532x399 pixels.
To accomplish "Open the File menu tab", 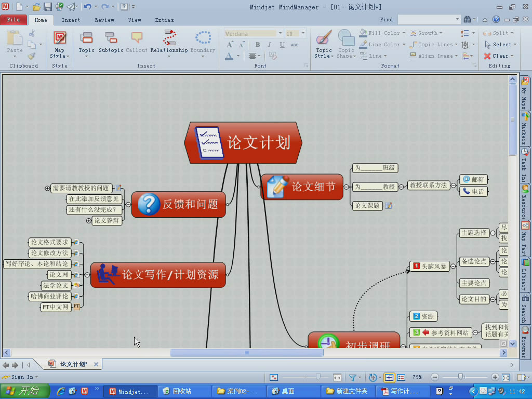I will point(14,20).
